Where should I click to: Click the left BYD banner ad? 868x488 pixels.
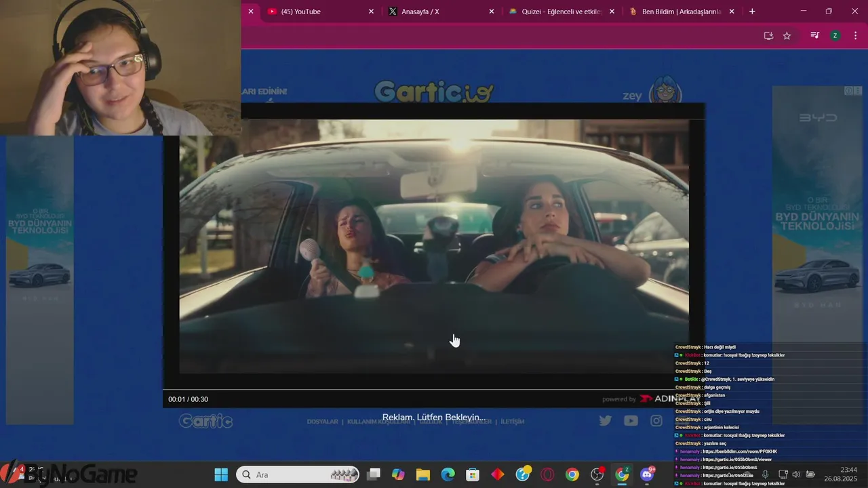pyautogui.click(x=40, y=280)
